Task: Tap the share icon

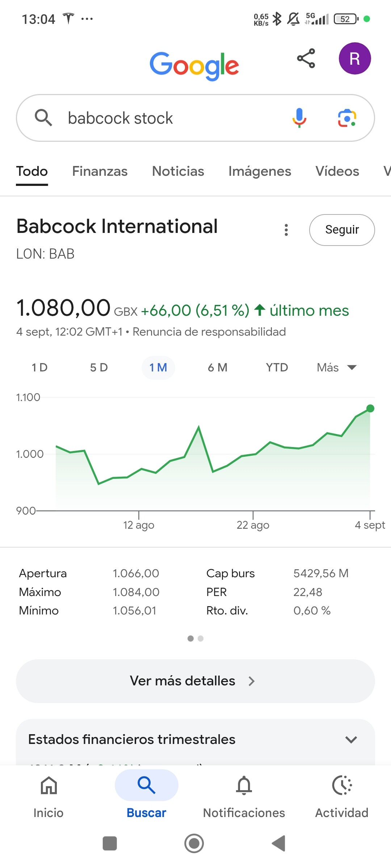Action: point(306,58)
